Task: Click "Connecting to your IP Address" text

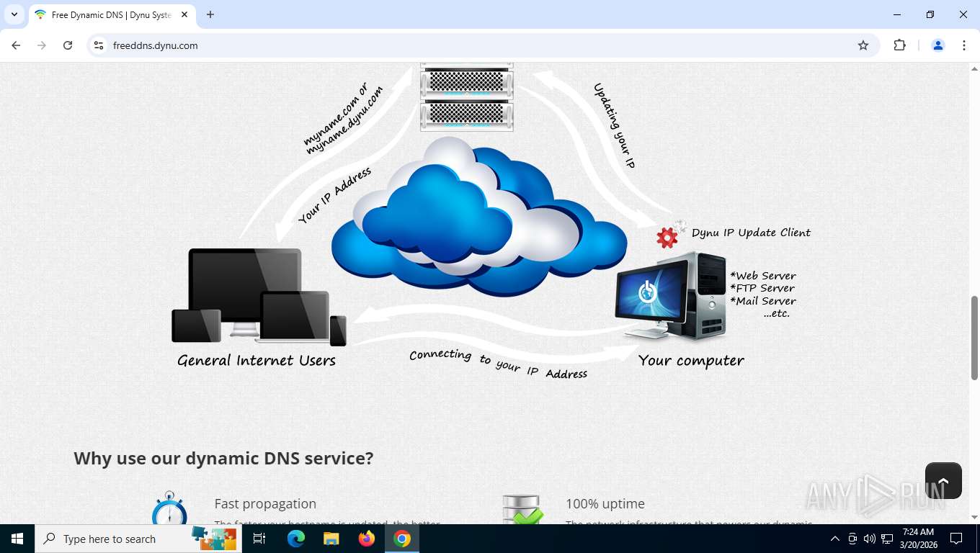Action: [x=498, y=364]
